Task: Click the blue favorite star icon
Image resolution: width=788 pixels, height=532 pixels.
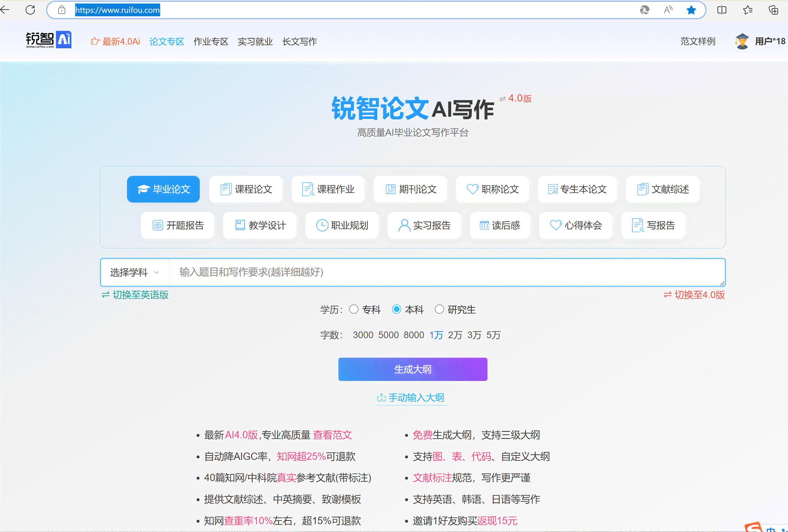Action: (691, 10)
